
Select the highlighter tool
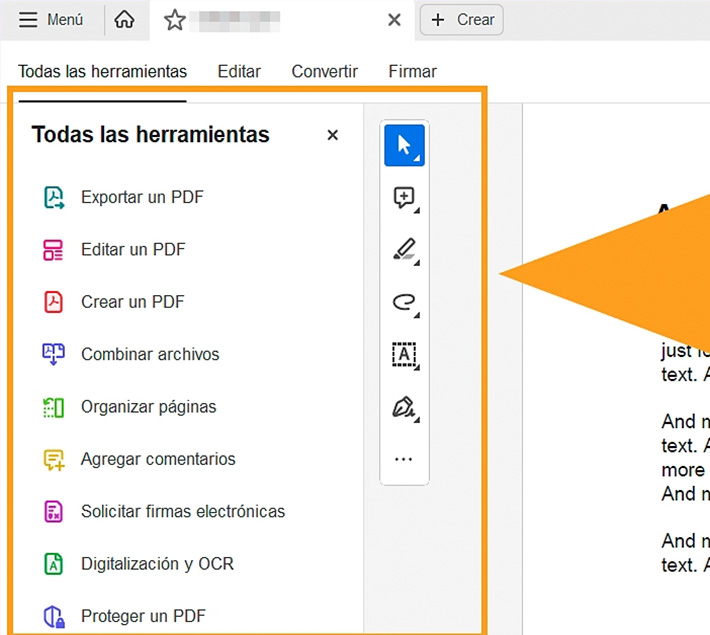[404, 250]
